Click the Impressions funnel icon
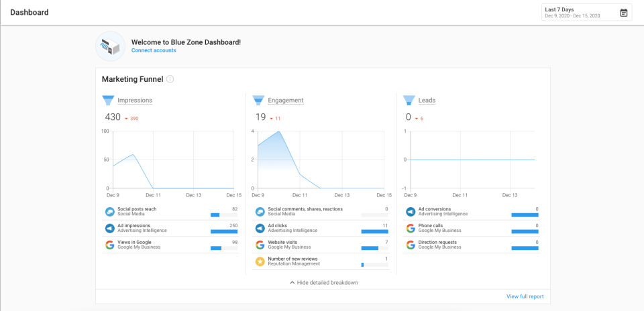The image size is (644, 311). tap(108, 101)
